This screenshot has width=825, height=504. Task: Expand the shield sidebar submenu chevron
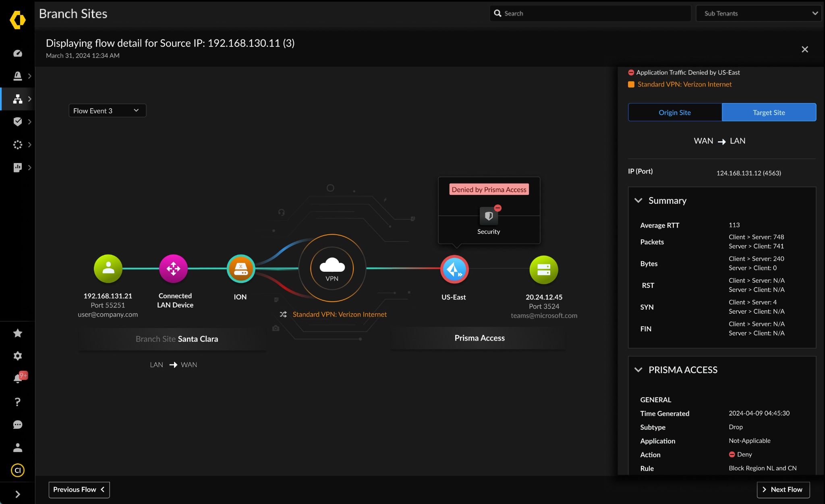29,122
